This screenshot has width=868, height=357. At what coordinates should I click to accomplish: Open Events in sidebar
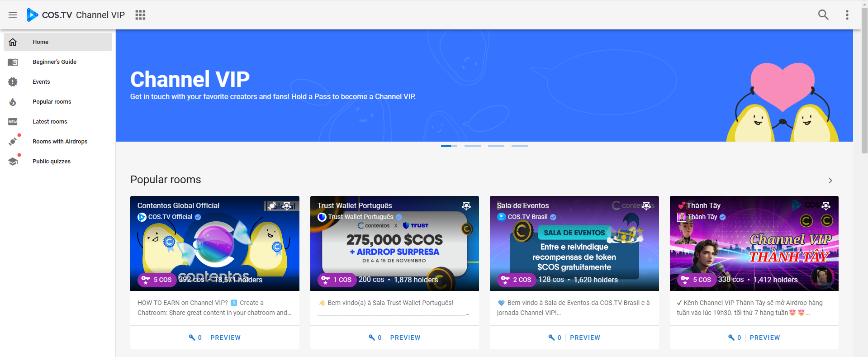58,82
